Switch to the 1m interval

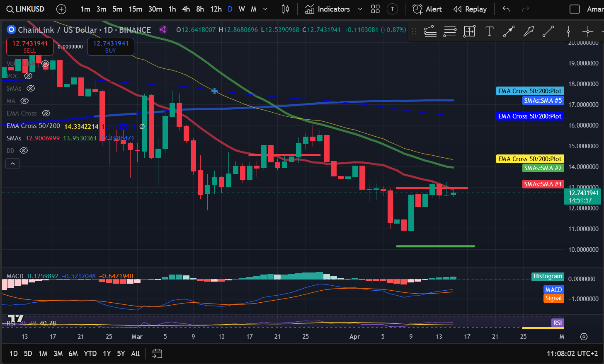click(x=85, y=9)
